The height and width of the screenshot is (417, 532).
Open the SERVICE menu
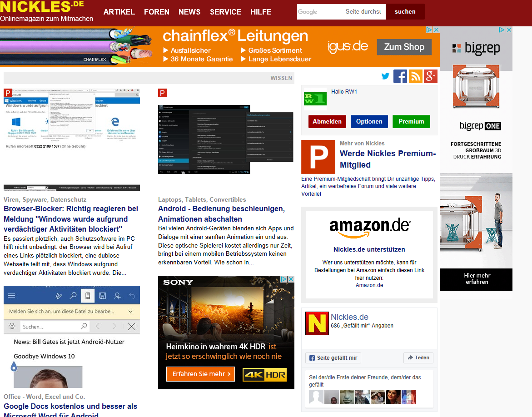[226, 12]
